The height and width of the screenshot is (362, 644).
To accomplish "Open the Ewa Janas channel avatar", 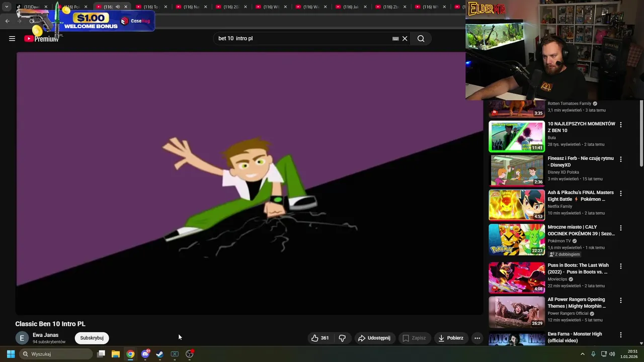I will tap(22, 338).
